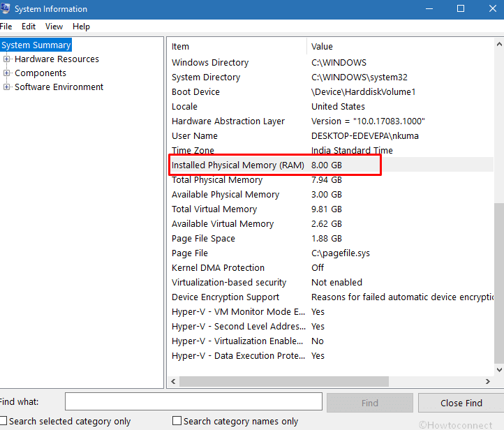This screenshot has height=430, width=504.
Task: Click the right arrow of horizontal scrollbar
Action: pyautogui.click(x=488, y=381)
